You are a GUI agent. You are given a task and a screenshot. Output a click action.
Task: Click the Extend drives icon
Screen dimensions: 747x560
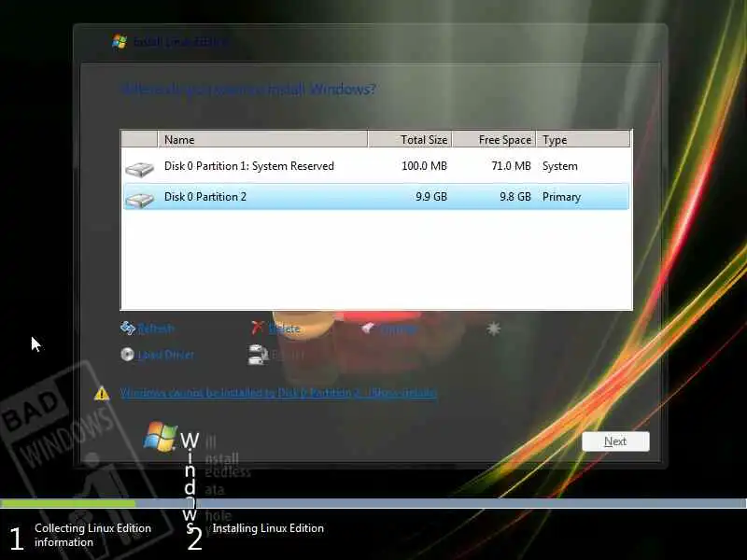[258, 355]
